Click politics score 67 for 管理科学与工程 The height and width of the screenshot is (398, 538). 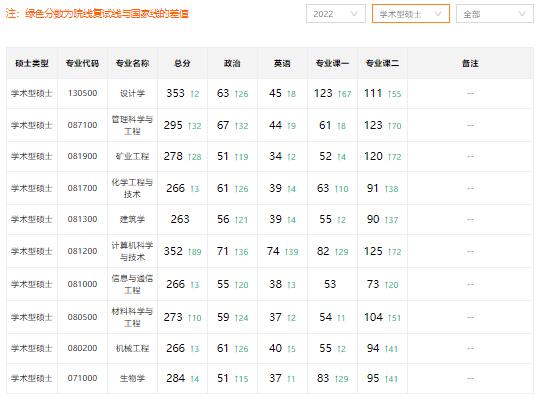223,125
